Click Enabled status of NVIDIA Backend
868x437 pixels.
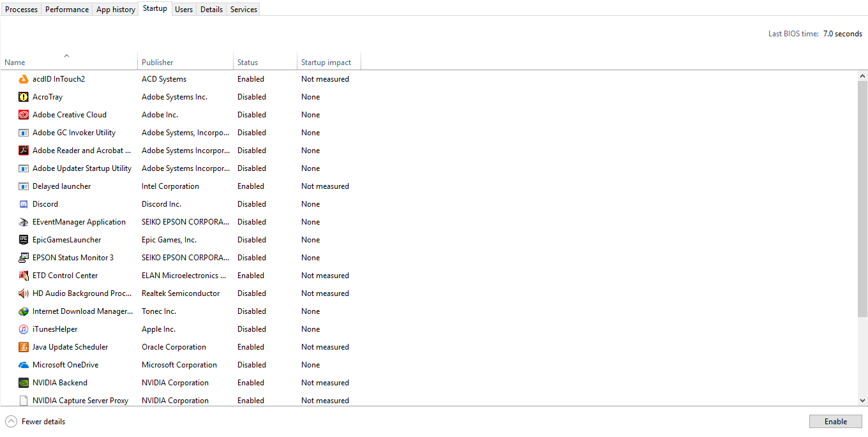point(251,383)
